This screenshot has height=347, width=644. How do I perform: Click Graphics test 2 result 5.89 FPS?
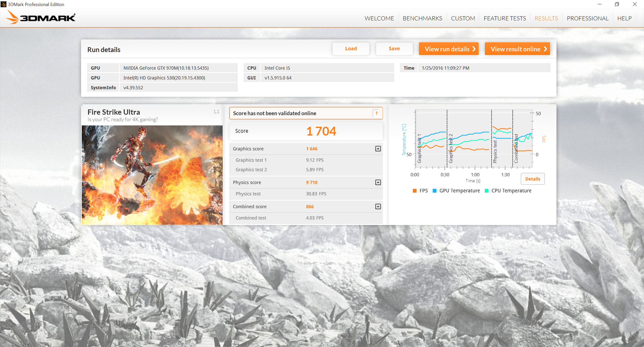pyautogui.click(x=315, y=170)
